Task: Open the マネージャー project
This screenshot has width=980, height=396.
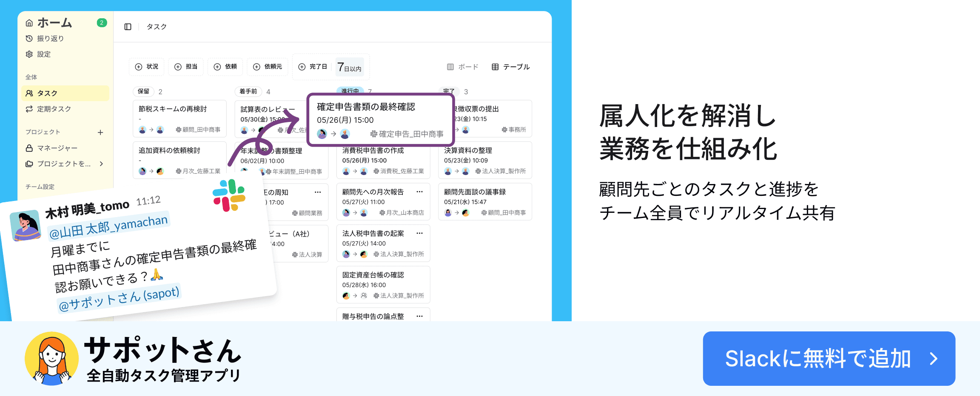Action: click(57, 148)
